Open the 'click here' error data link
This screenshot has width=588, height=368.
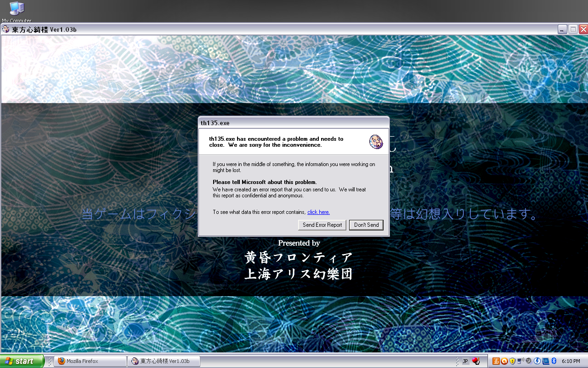(318, 212)
